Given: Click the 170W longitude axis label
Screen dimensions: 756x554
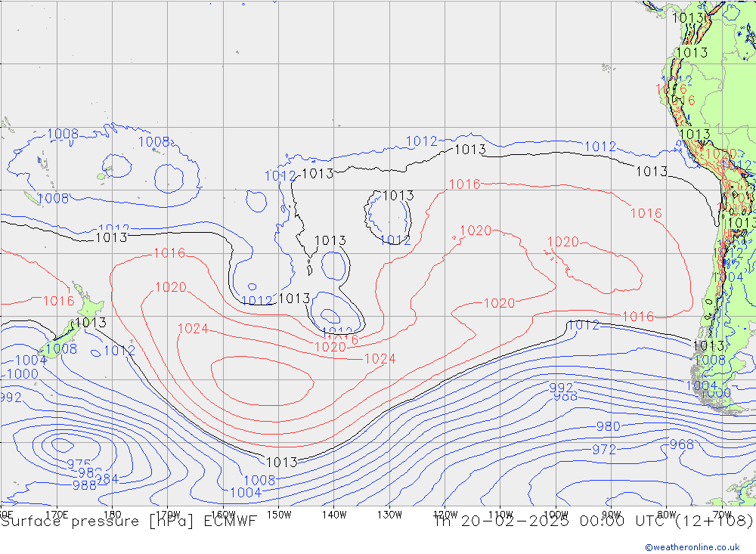Looking at the screenshot, I should [x=168, y=514].
